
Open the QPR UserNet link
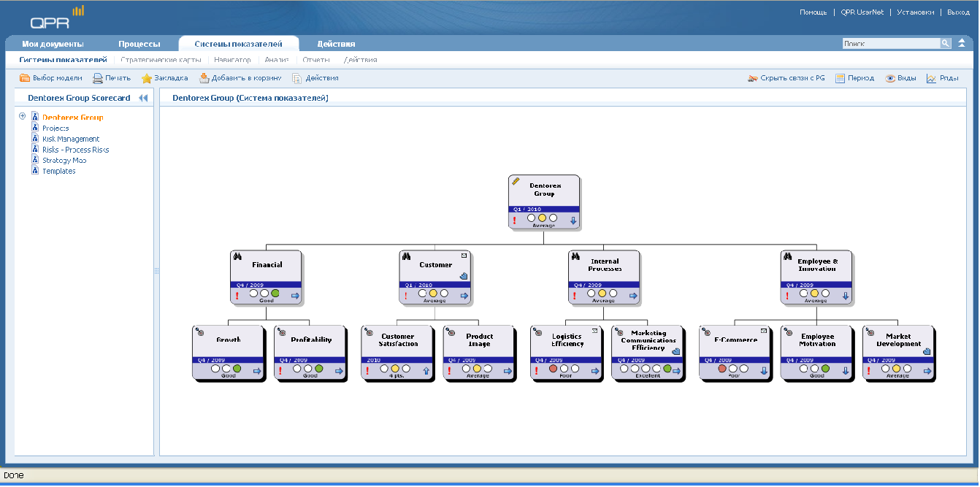click(x=862, y=12)
